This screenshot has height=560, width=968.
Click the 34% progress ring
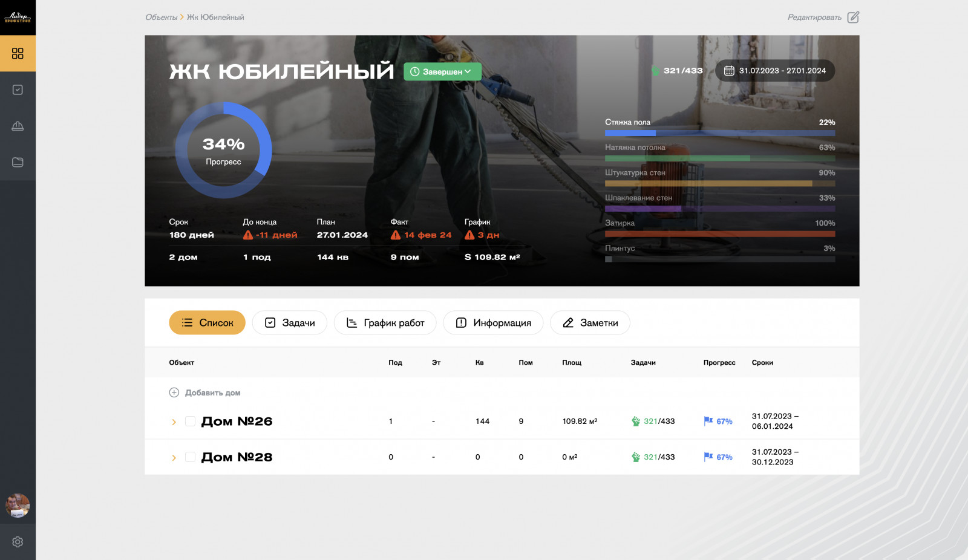coord(223,150)
